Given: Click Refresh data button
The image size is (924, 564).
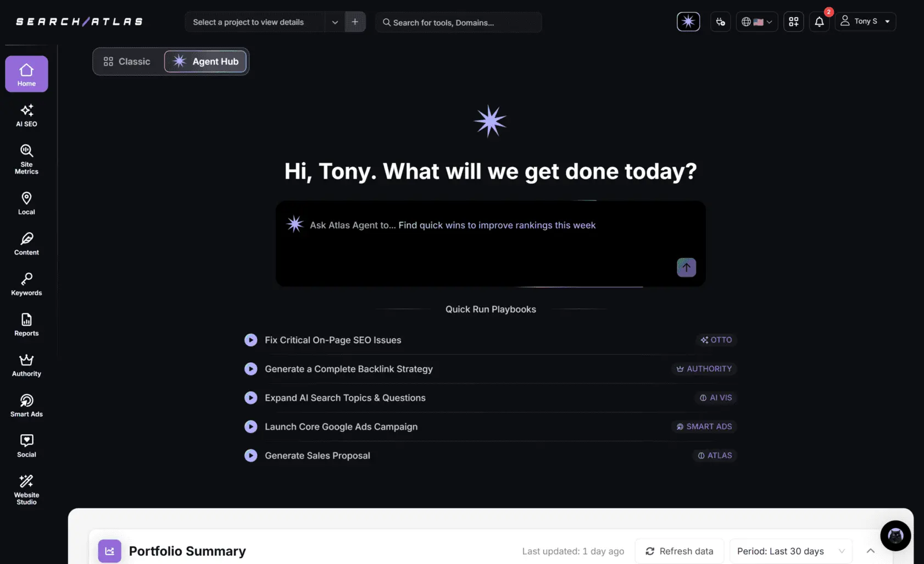Looking at the screenshot, I should pyautogui.click(x=679, y=551).
